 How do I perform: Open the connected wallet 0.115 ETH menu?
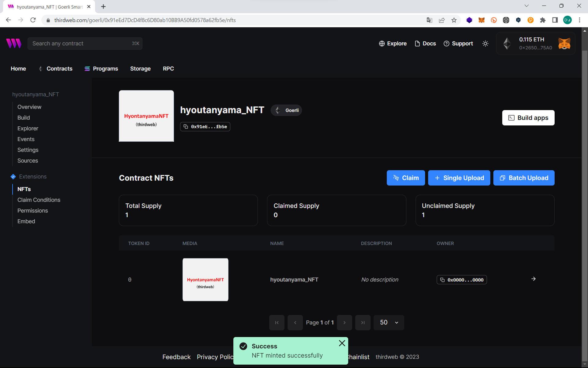click(x=535, y=44)
